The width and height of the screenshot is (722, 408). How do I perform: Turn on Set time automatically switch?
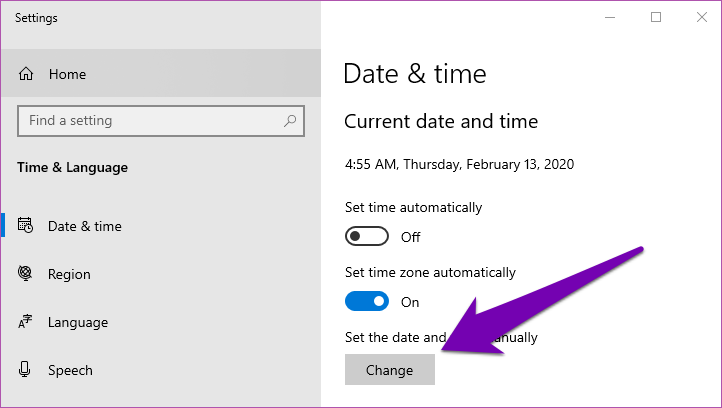pyautogui.click(x=367, y=237)
